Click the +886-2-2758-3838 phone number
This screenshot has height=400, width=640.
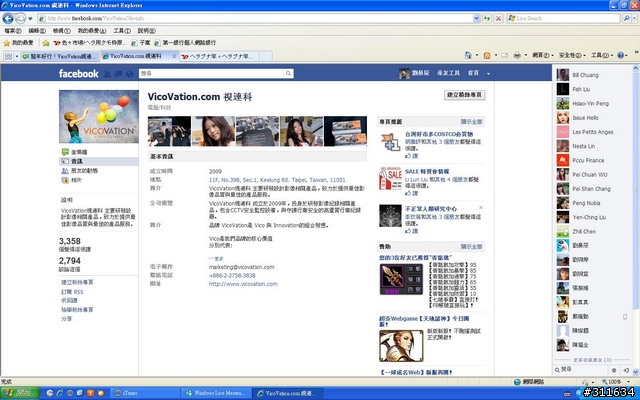click(x=232, y=276)
